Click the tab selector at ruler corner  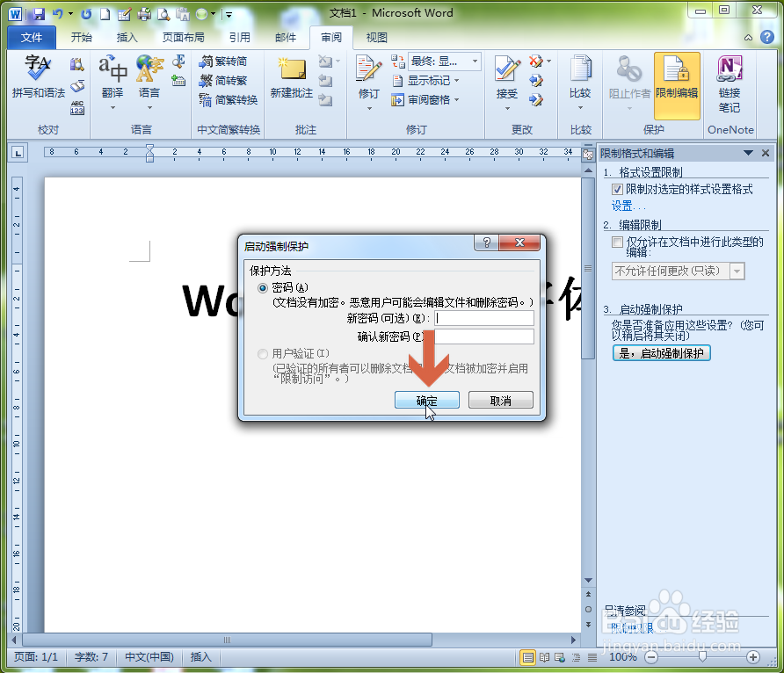point(18,153)
